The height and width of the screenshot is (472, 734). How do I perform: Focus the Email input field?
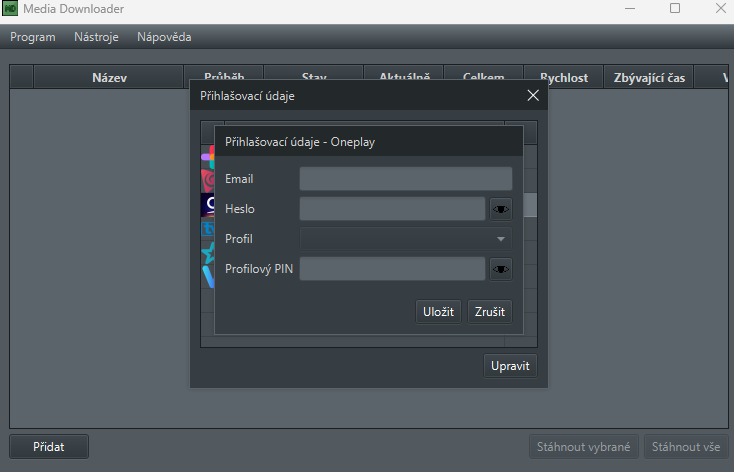click(405, 179)
